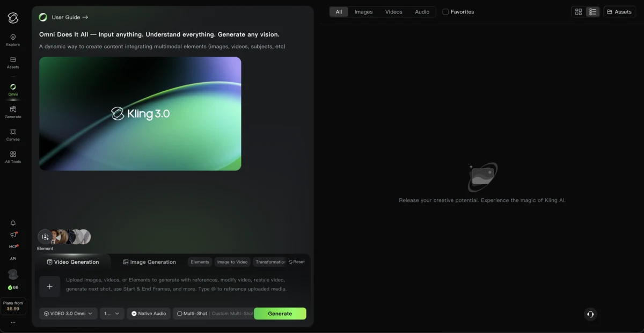Click the Custom Multi-Shot option
Image resolution: width=644 pixels, height=333 pixels.
coord(232,314)
